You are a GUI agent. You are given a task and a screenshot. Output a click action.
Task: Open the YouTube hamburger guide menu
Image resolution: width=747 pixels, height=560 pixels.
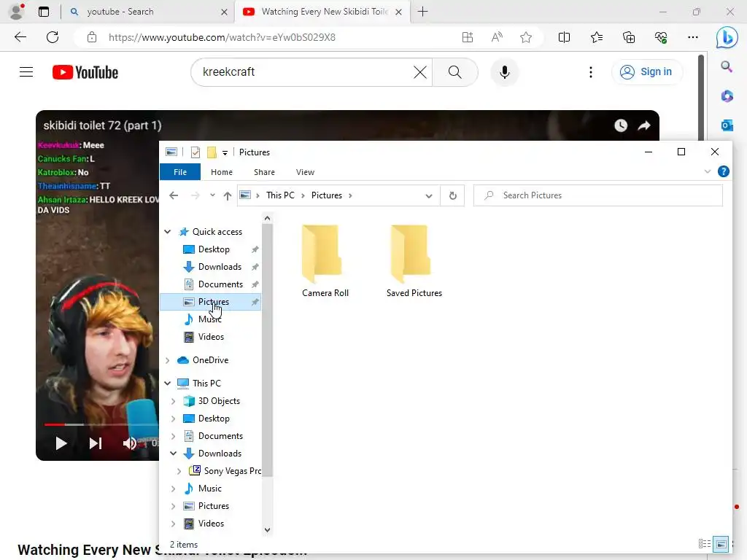(26, 72)
